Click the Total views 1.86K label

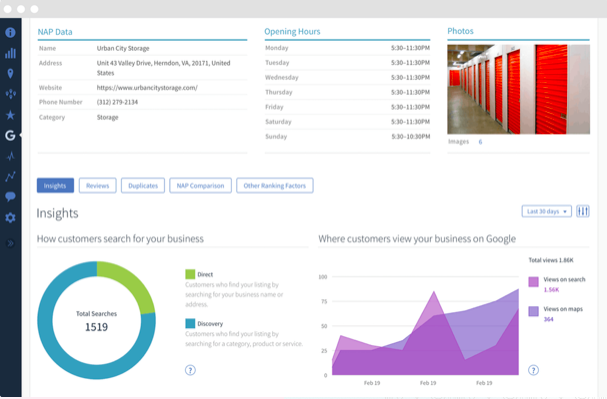(x=551, y=260)
